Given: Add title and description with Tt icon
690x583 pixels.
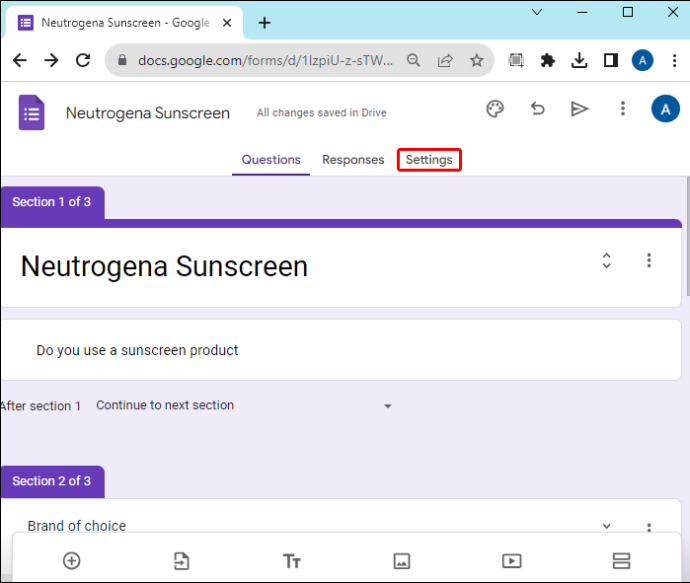Looking at the screenshot, I should [291, 561].
